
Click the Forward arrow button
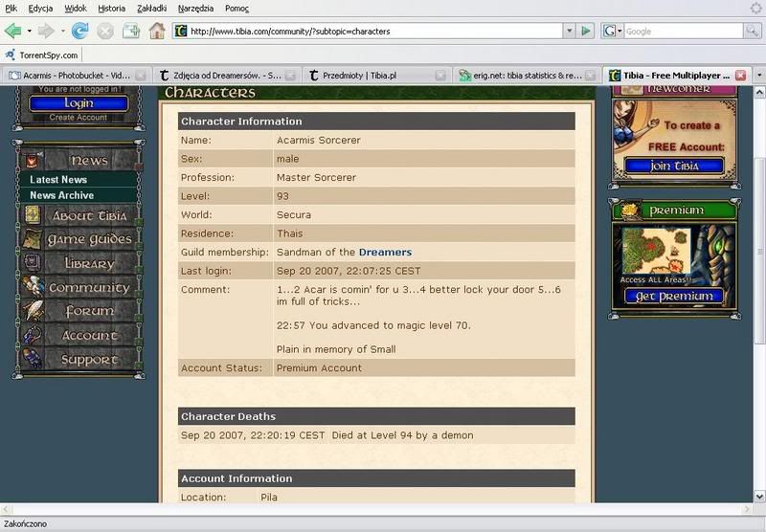click(46, 32)
